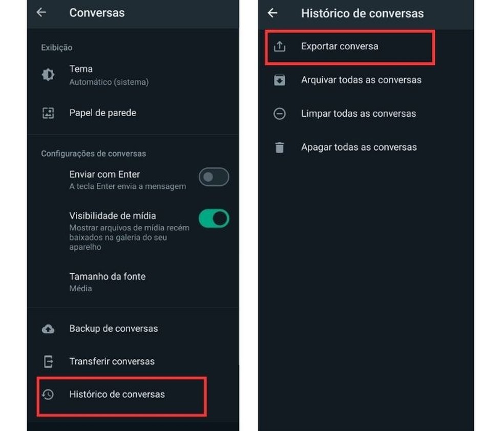Tap the Histórico de conversas clock icon
504x431 pixels.
tap(48, 394)
